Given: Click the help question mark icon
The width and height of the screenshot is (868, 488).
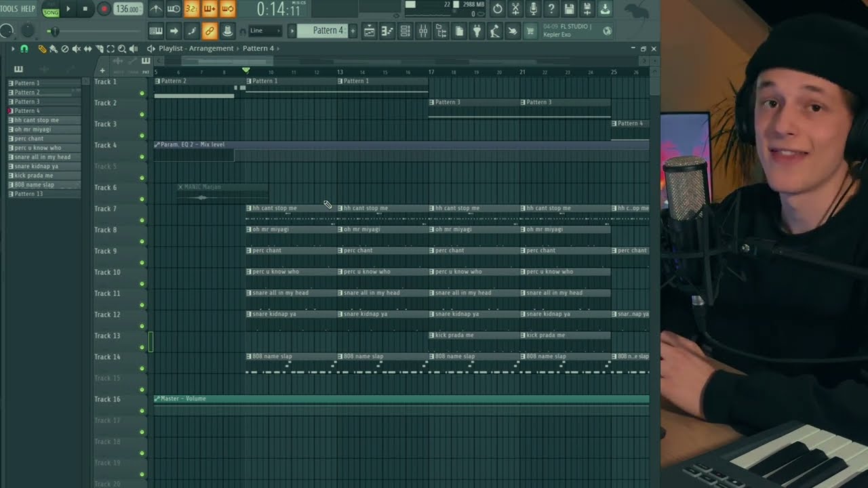Looking at the screenshot, I should 551,9.
